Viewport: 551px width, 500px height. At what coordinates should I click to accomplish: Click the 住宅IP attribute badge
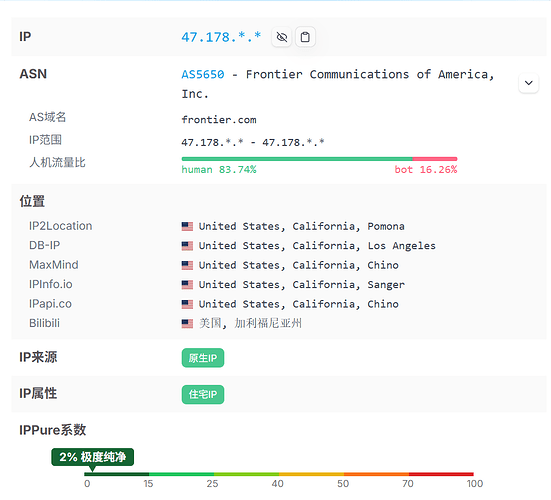point(203,394)
